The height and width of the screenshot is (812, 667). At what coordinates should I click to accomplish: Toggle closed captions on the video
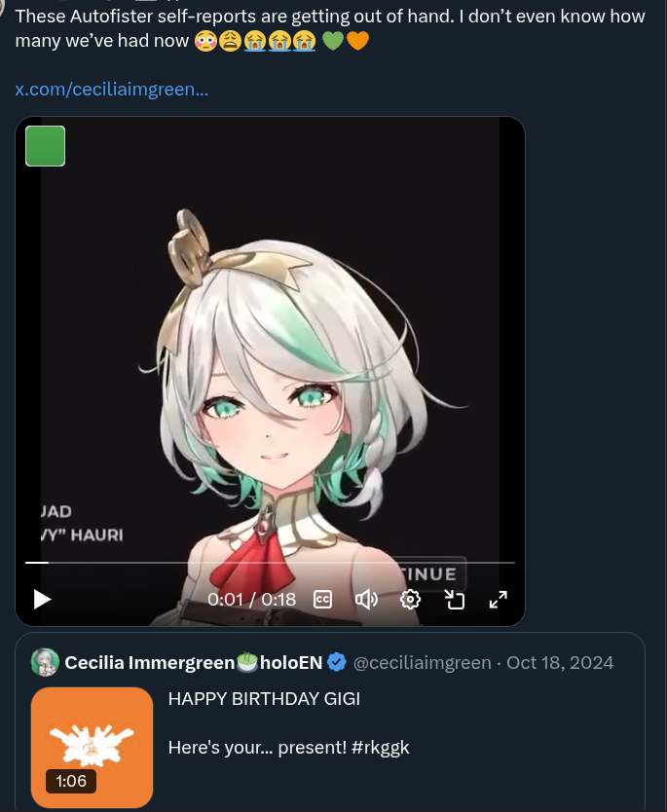point(322,599)
